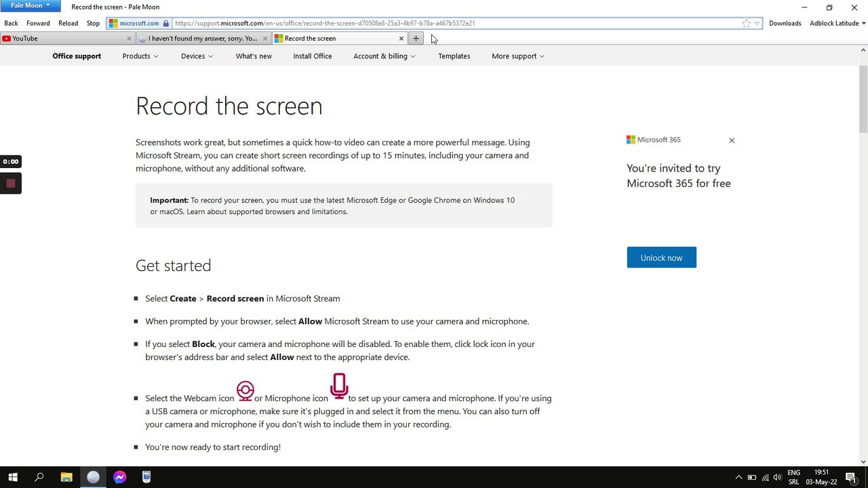
Task: Open the notification center icon
Action: (x=850, y=478)
